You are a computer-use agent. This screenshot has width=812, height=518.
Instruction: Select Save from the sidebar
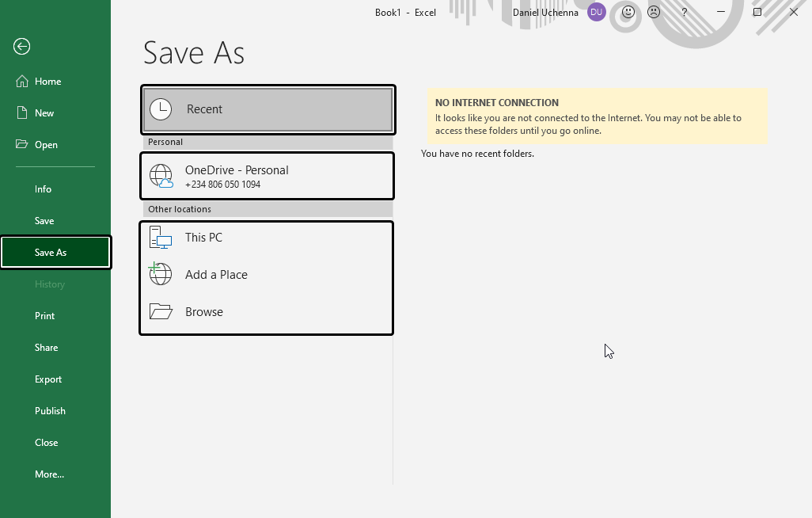pos(44,220)
